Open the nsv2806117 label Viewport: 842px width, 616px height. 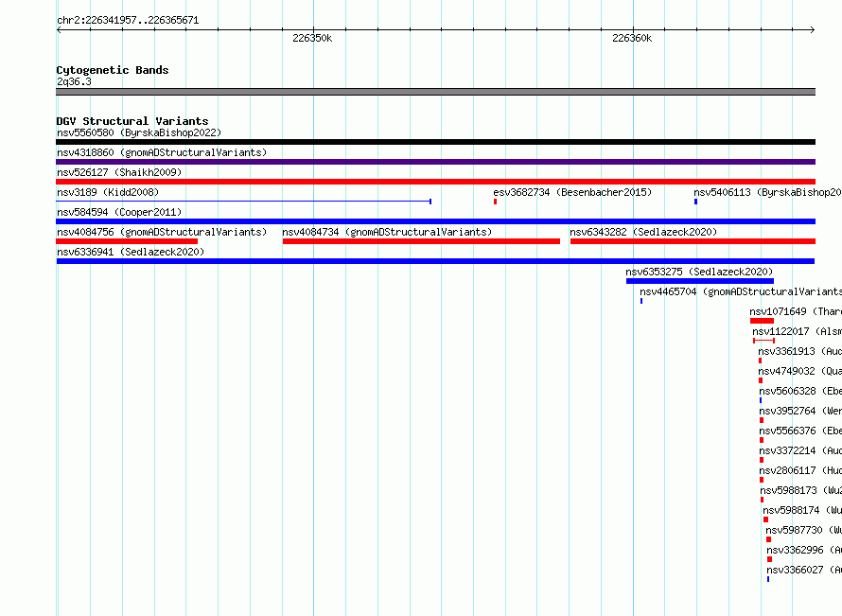[800, 470]
